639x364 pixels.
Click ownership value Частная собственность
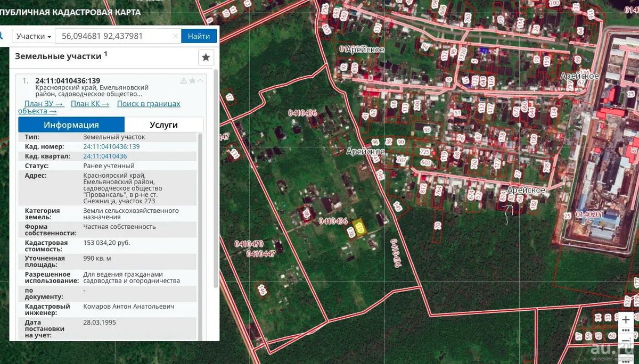(119, 227)
